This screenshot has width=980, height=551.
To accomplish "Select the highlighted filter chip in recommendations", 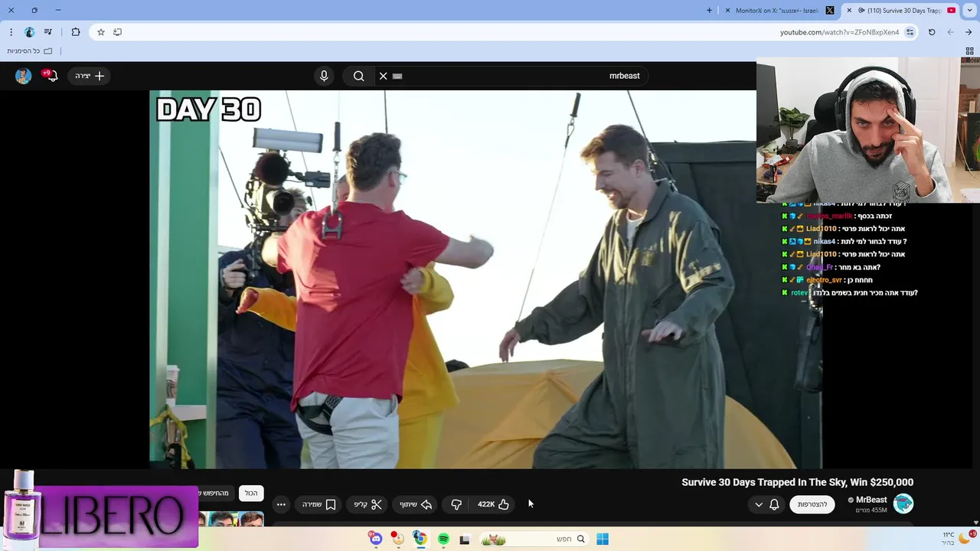I will pos(251,493).
